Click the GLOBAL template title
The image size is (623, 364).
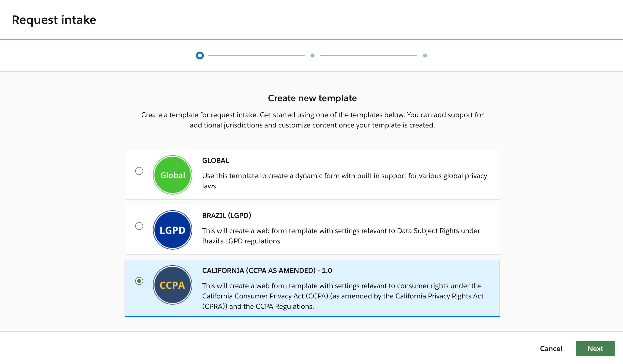[215, 161]
